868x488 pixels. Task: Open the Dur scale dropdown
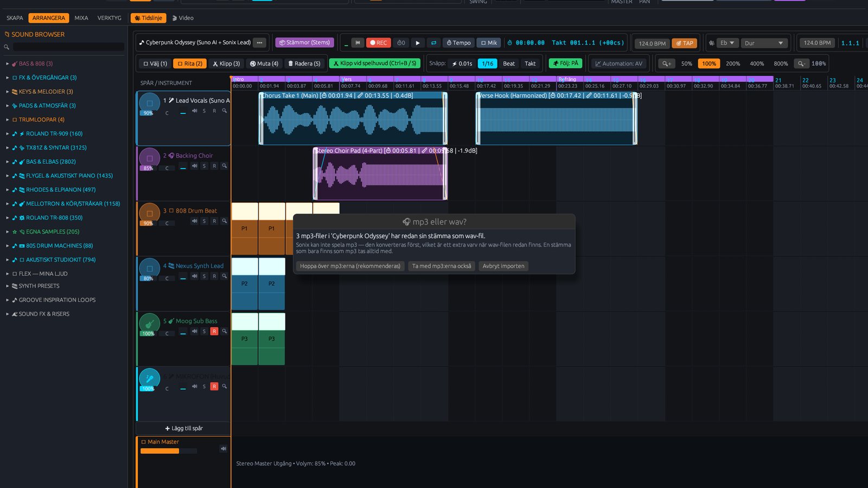click(764, 43)
